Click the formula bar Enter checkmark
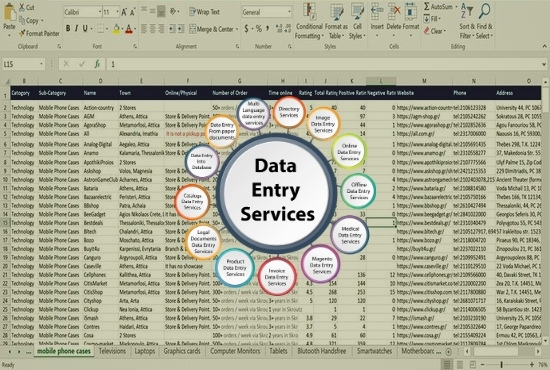 [x=82, y=64]
